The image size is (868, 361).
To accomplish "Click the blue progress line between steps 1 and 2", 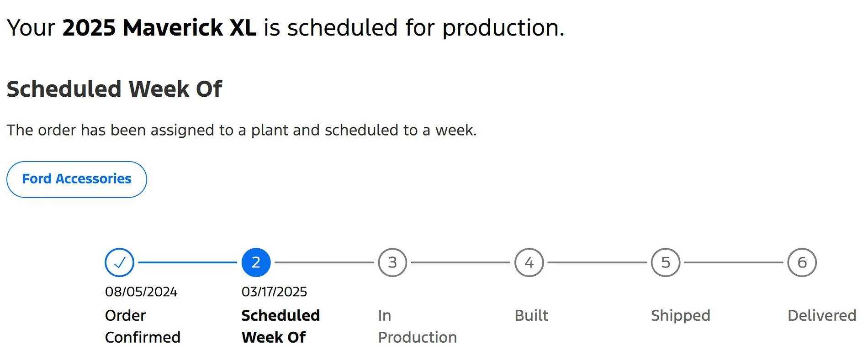I will (x=187, y=262).
